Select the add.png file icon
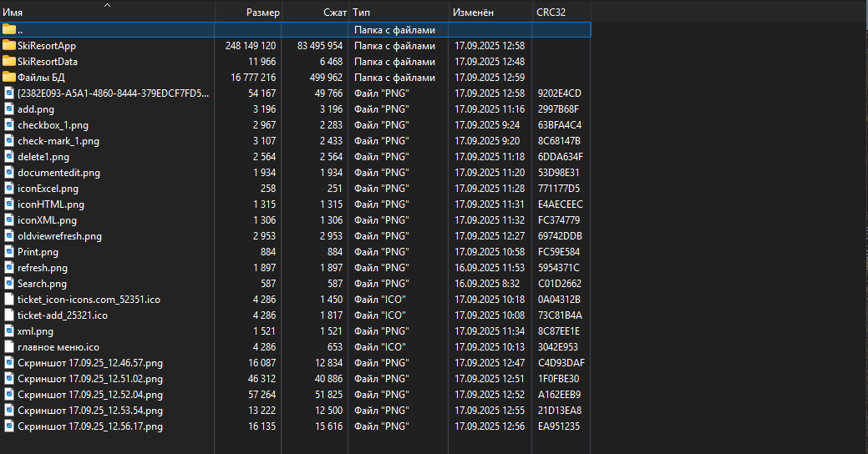Screen dimensions: 868x454 click(x=9, y=108)
